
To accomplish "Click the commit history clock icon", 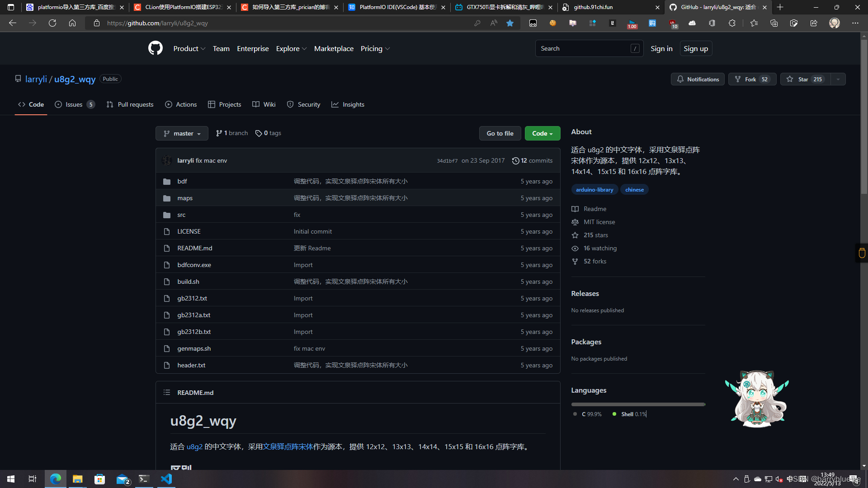I will pyautogui.click(x=515, y=160).
